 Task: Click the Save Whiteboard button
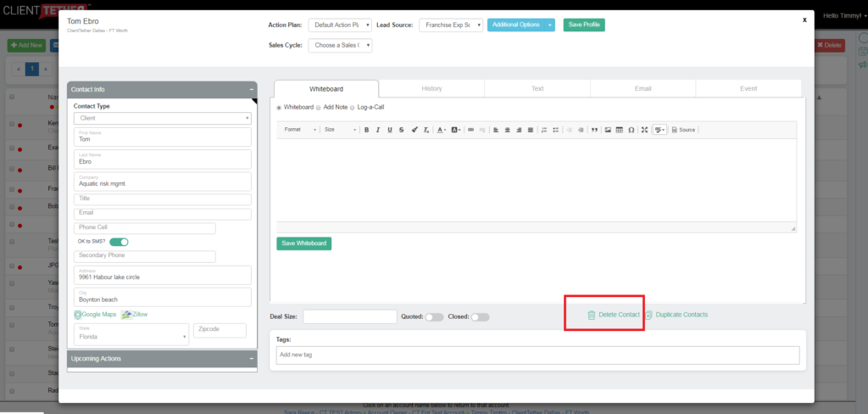click(304, 243)
